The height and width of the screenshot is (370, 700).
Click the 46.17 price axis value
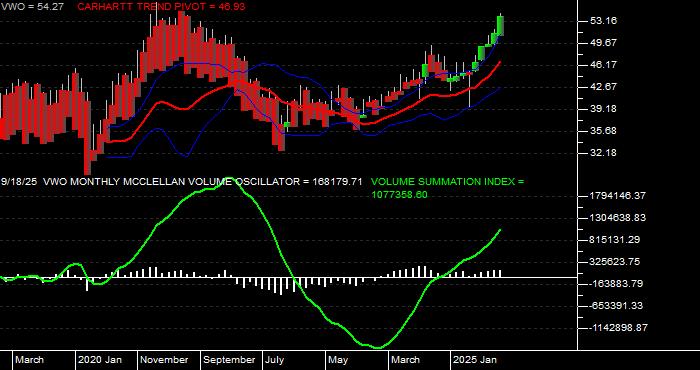coord(603,65)
